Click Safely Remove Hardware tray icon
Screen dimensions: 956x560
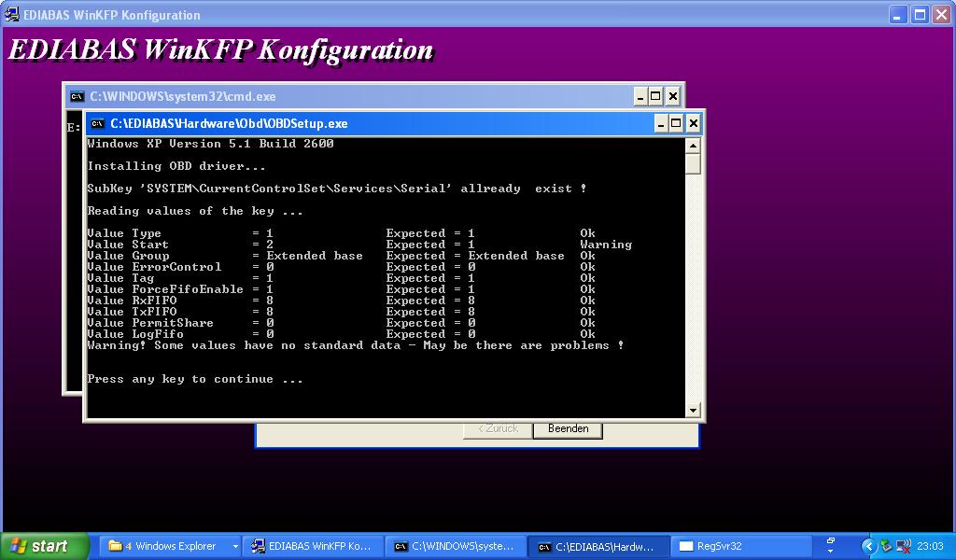point(887,546)
